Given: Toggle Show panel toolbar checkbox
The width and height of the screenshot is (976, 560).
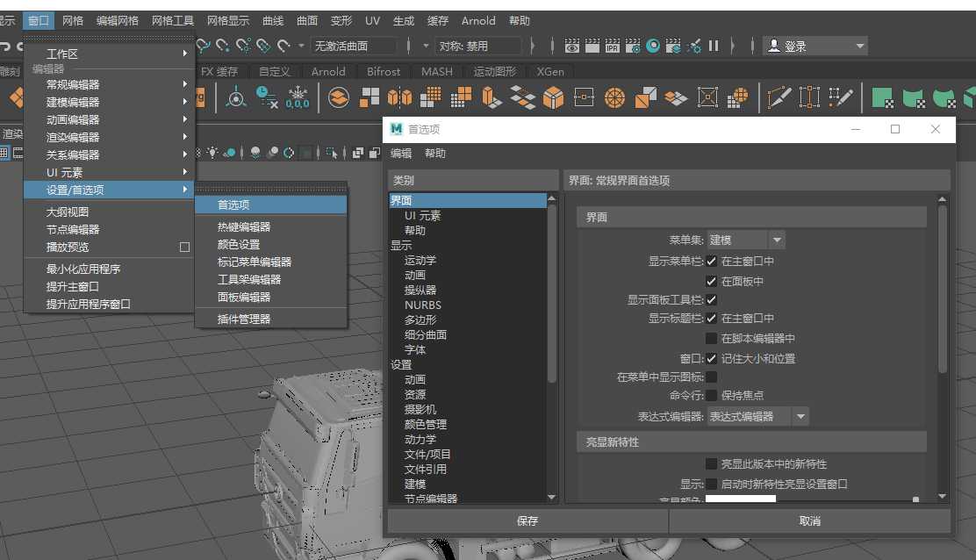Looking at the screenshot, I should [x=712, y=299].
